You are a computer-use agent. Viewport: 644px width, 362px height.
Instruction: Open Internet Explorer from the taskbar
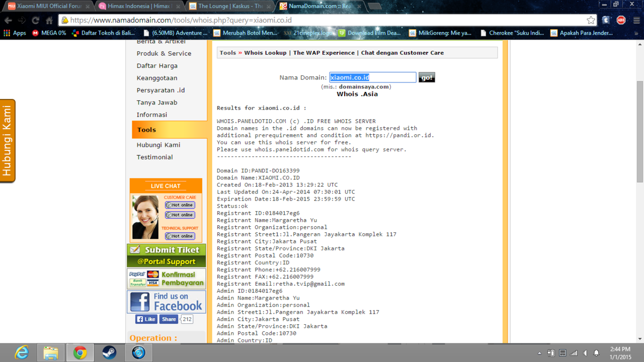(x=22, y=353)
